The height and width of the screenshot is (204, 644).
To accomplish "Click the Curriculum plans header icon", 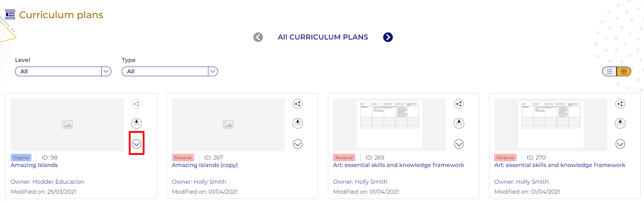I will pyautogui.click(x=10, y=15).
